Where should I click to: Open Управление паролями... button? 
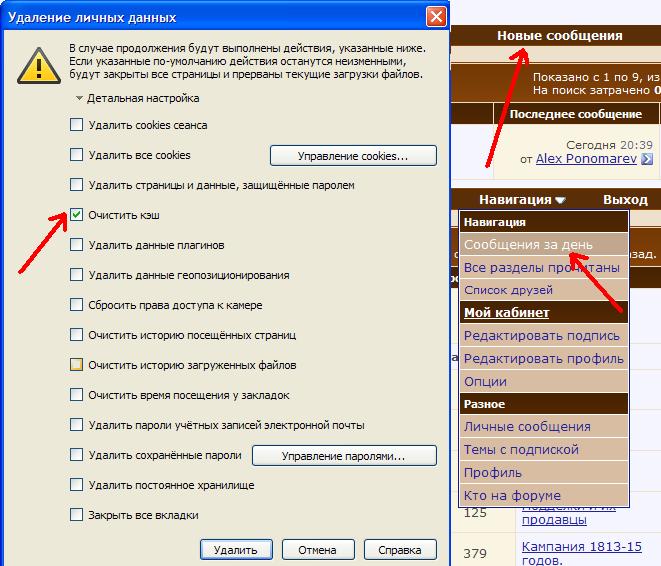coord(344,456)
